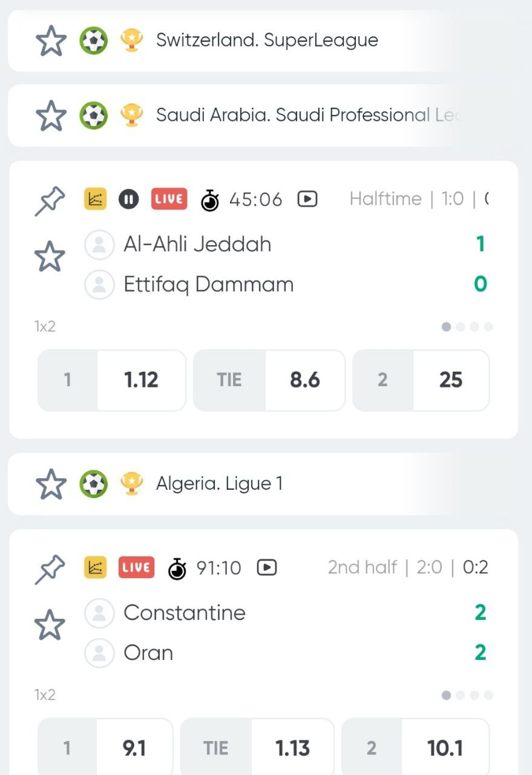The image size is (532, 775).
Task: Open statistics icon for Al-Ahli Jeddah match
Action: click(95, 199)
